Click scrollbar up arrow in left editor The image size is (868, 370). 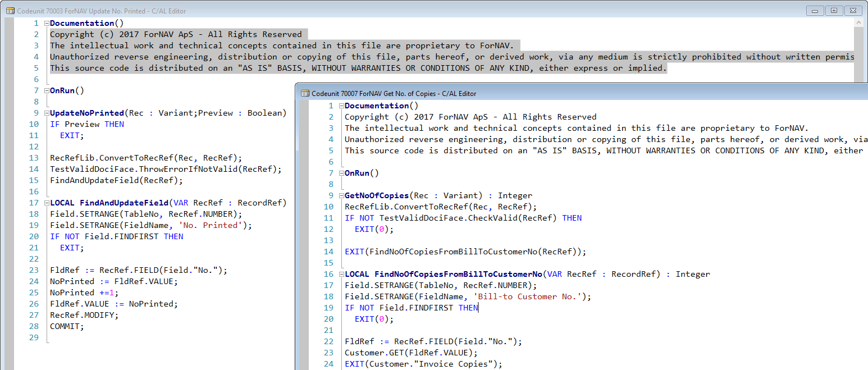point(857,23)
